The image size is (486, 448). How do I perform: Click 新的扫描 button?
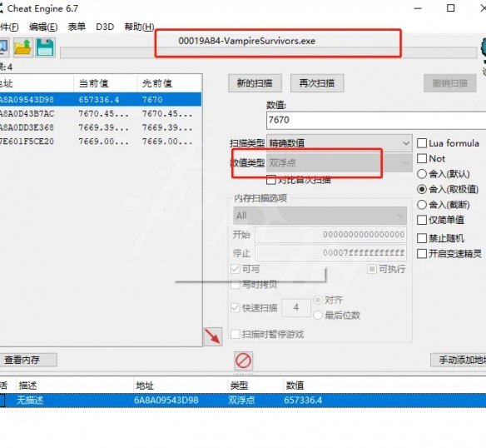(x=255, y=83)
